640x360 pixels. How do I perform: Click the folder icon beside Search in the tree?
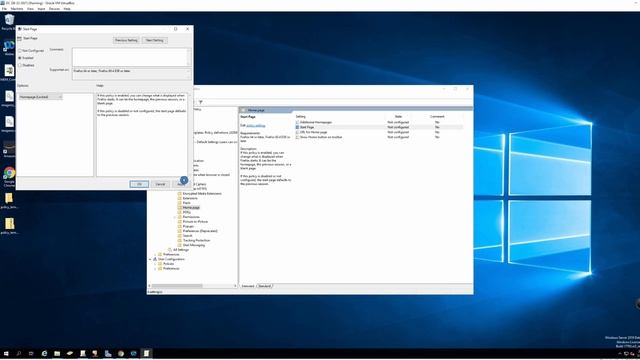click(180, 236)
